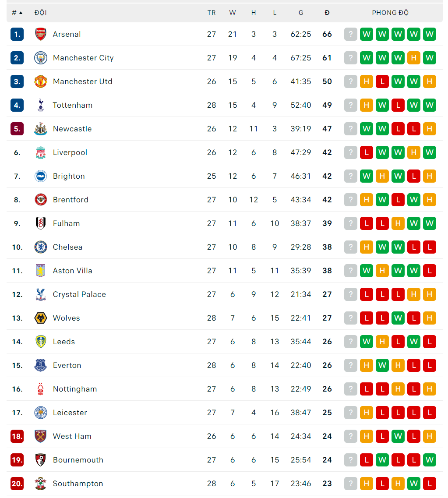Click the Manchester City crest icon
Screen dimensions: 448x498
(41, 58)
